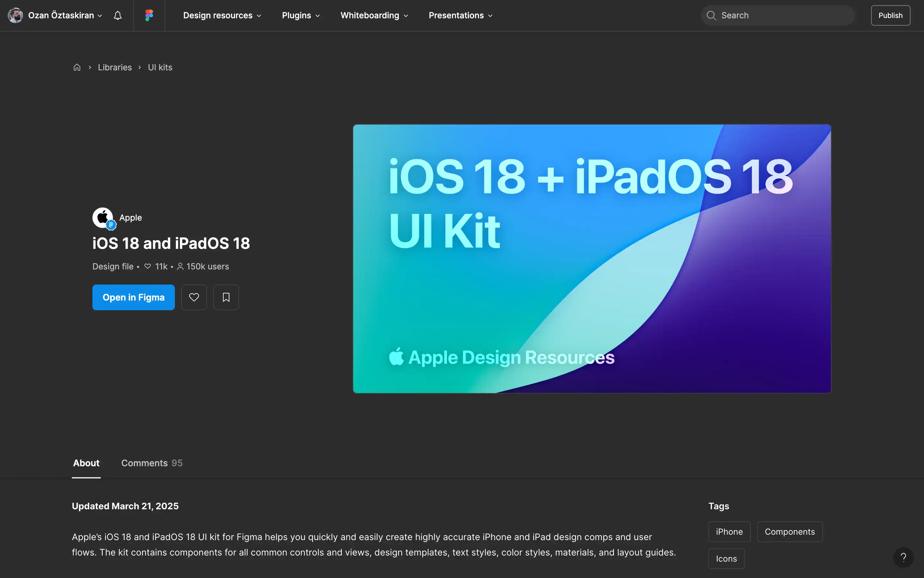Screen dimensions: 924x578
Task: Expand the Presentations menu
Action: pos(460,15)
